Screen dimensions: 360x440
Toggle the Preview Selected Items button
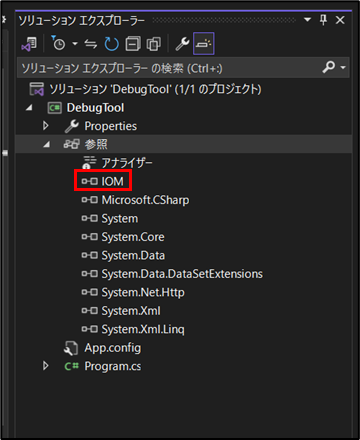(204, 43)
